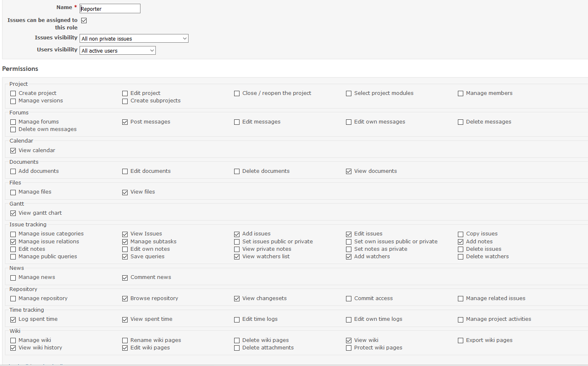Uncheck the Post messages permission
Viewport: 588px width, 366px height.
125,122
